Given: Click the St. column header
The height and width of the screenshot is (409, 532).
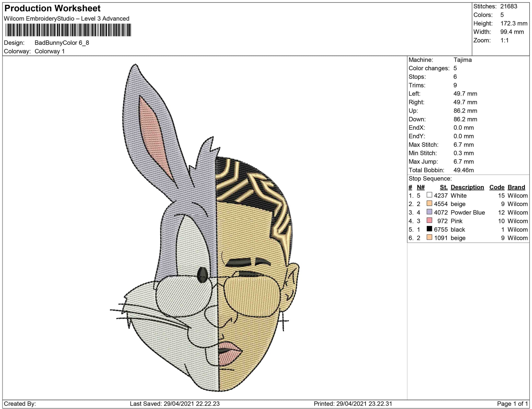Looking at the screenshot, I should pyautogui.click(x=443, y=187).
